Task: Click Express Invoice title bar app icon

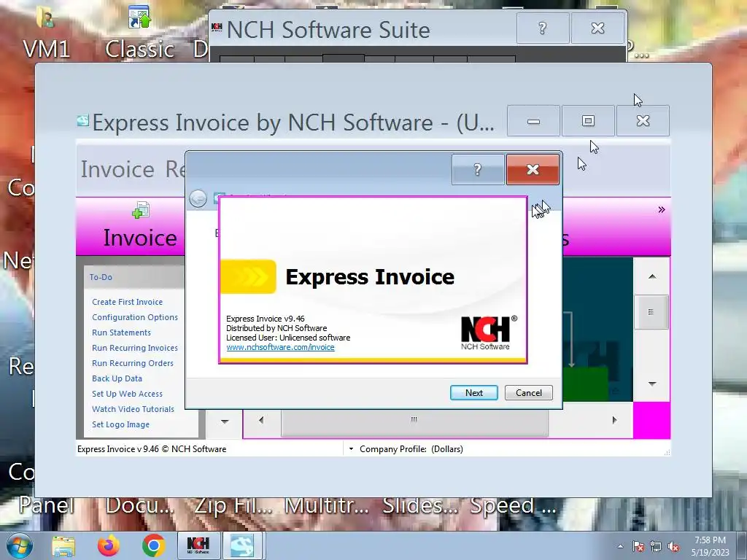Action: coord(83,121)
